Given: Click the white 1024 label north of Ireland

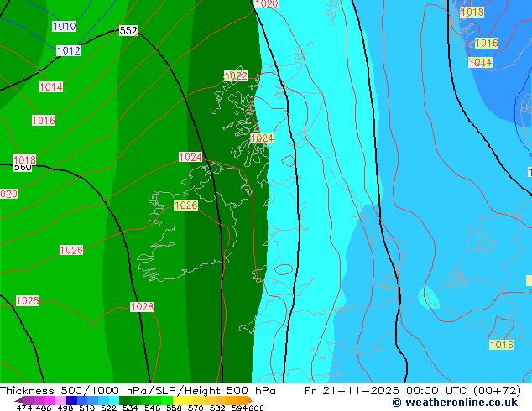Looking at the screenshot, I should [x=190, y=157].
